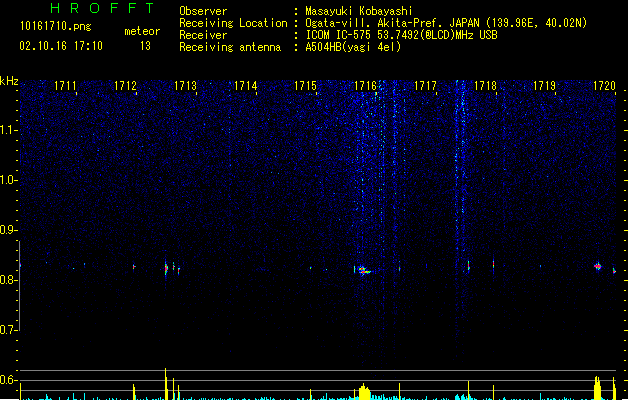Click the Receiving antenna label
629x400 pixels.
230,47
